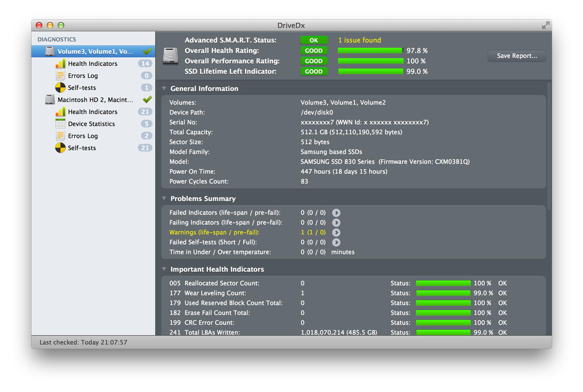
Task: Click the Device Statistics table icon
Action: click(x=60, y=124)
